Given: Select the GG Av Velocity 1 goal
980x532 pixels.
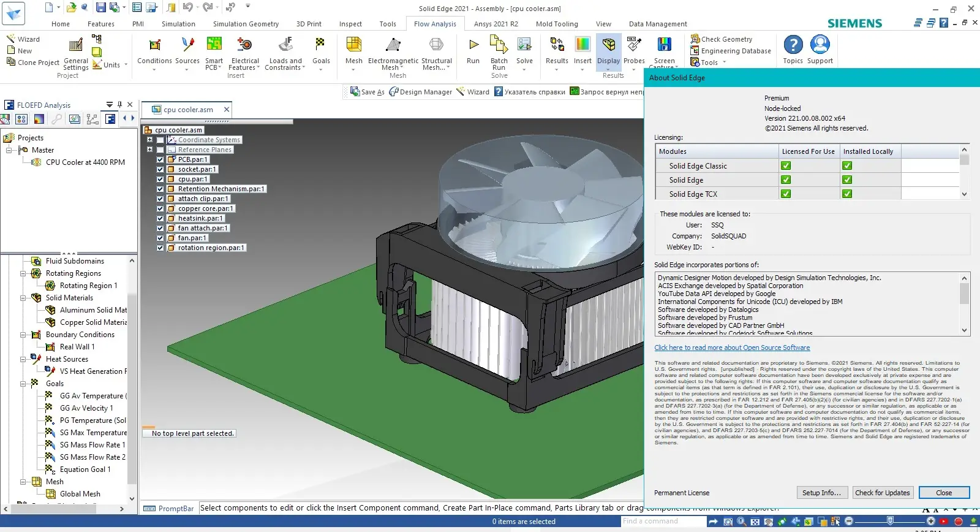Looking at the screenshot, I should (86, 408).
